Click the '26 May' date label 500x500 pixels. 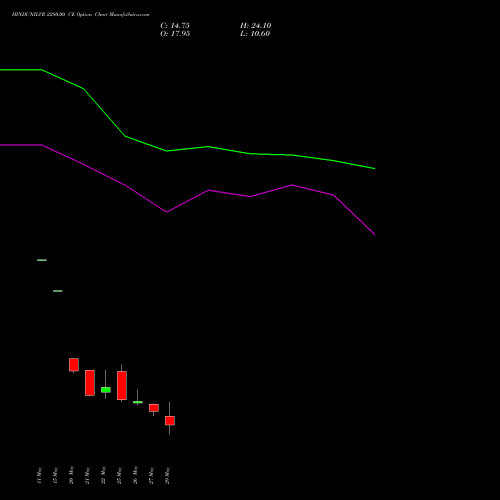[135, 475]
